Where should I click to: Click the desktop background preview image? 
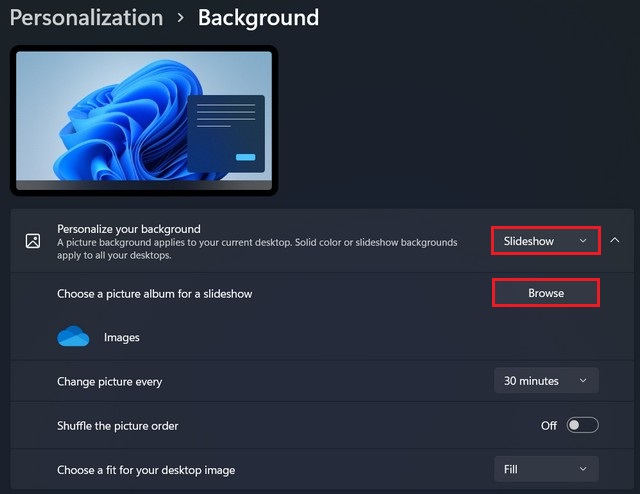coord(144,120)
